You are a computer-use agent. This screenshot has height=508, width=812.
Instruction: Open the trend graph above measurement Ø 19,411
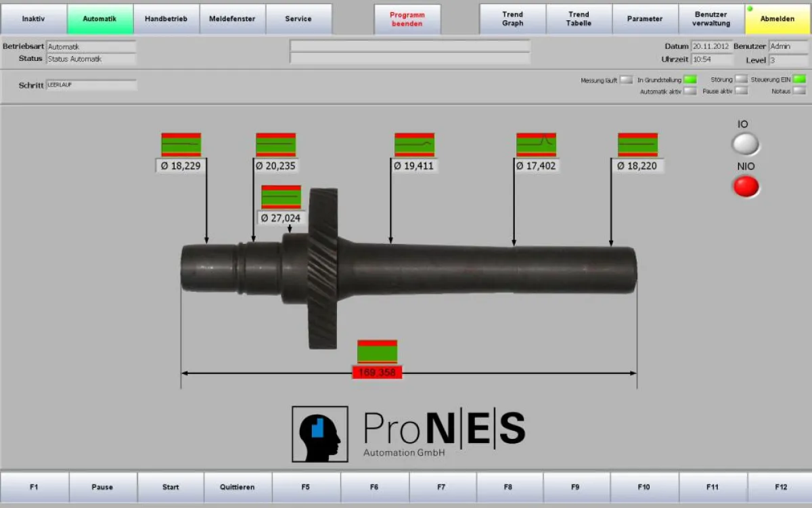click(414, 144)
